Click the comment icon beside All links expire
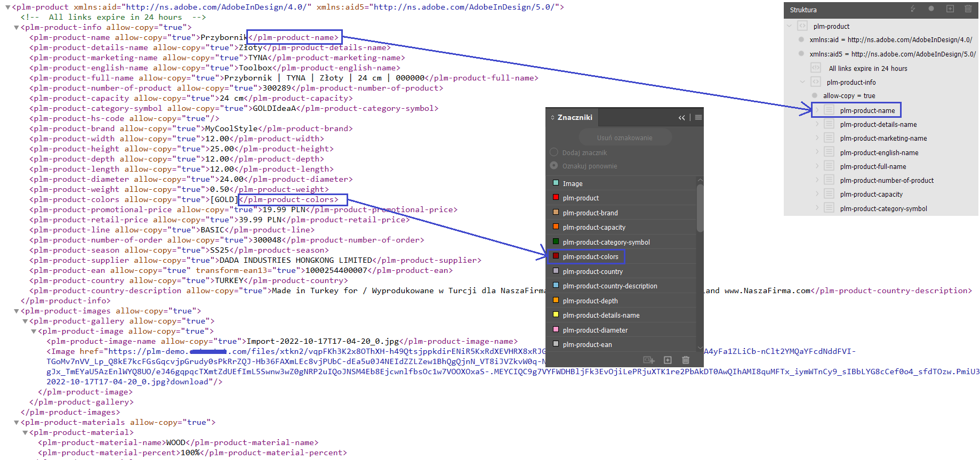 [x=816, y=68]
